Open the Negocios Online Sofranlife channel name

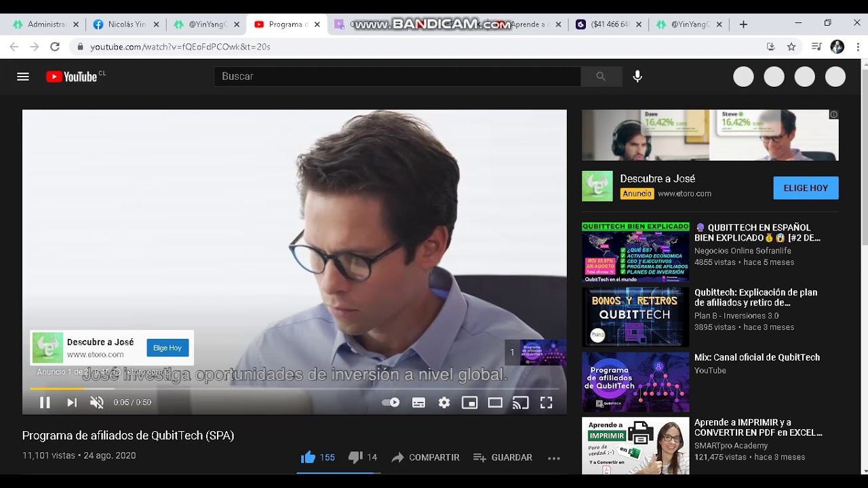tap(743, 251)
